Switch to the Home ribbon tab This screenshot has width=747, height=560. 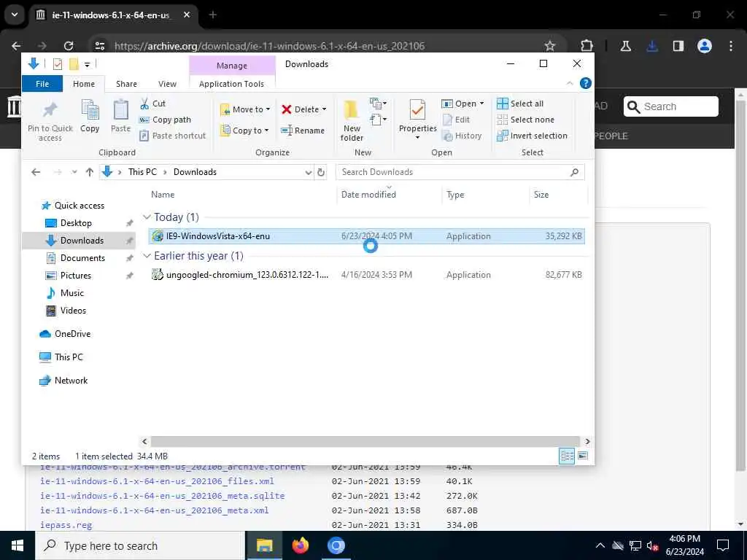pyautogui.click(x=84, y=84)
